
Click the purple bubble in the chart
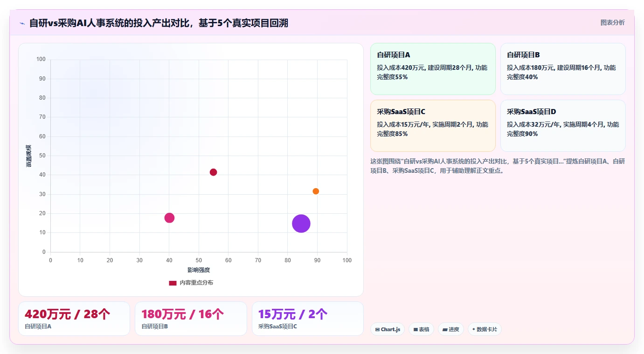(301, 224)
